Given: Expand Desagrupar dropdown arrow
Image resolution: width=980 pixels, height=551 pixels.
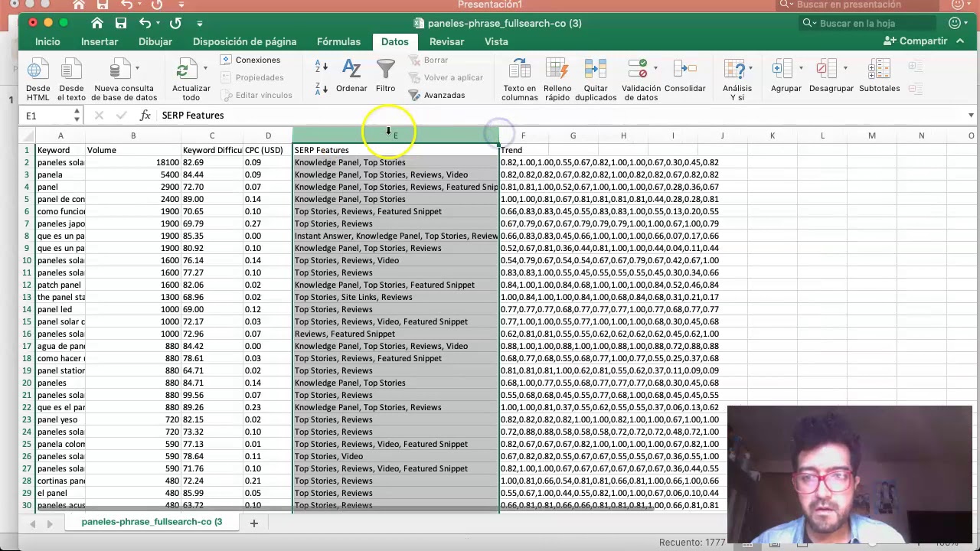Looking at the screenshot, I should pos(845,68).
